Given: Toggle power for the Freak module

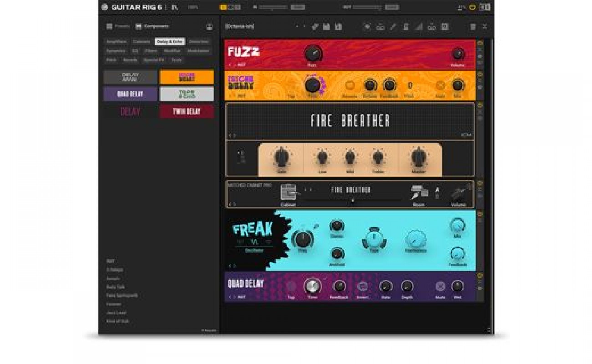Looking at the screenshot, I should [x=480, y=214].
